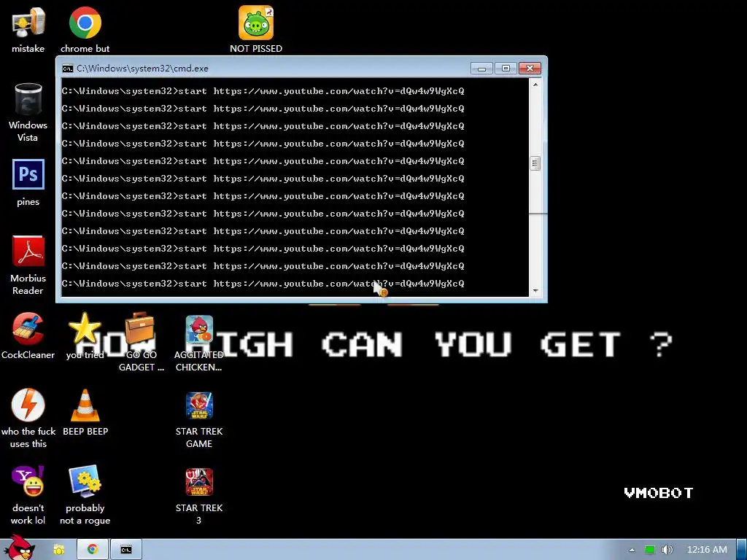747x560 pixels.
Task: Show hidden system tray icons arrow
Action: tap(632, 550)
